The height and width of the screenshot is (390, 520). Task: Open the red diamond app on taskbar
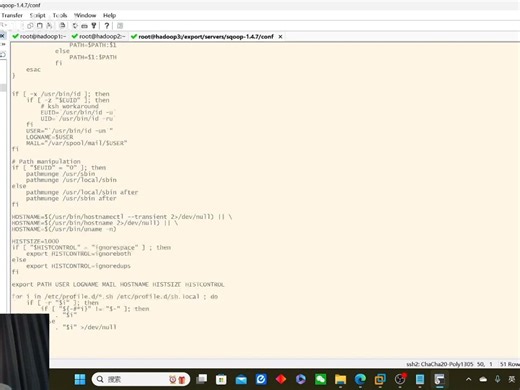pyautogui.click(x=281, y=379)
